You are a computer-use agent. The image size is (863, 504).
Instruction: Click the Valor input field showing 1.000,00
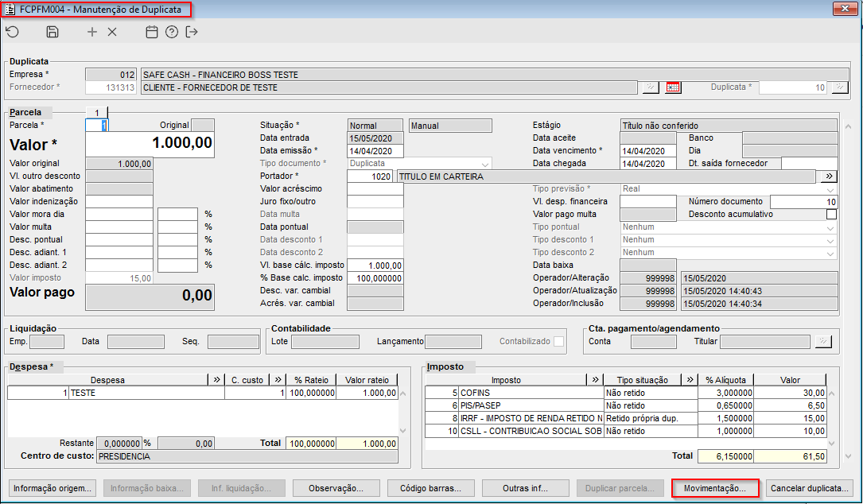pyautogui.click(x=150, y=144)
